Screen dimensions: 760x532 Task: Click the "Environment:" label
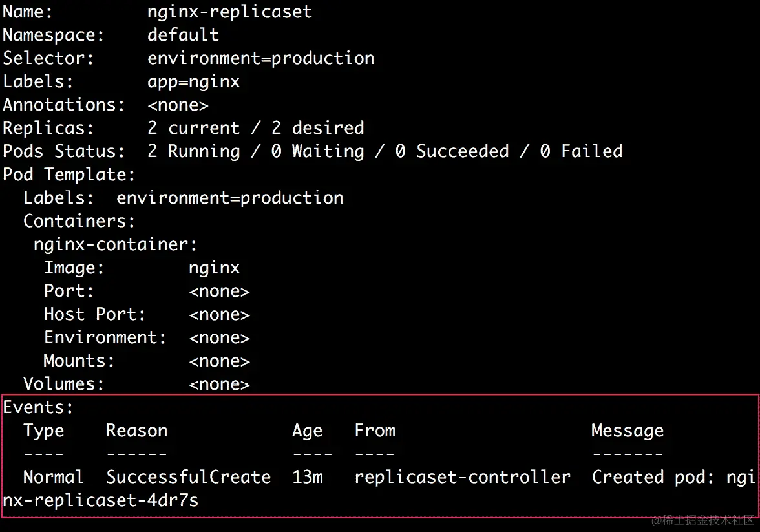pos(105,337)
